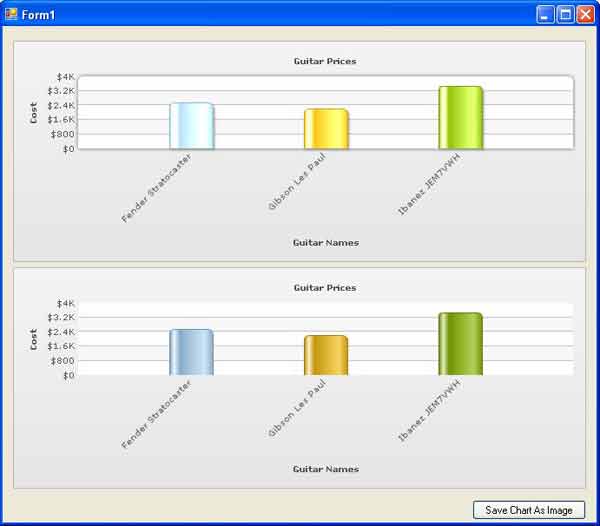Click the bottom chart's Guitar Prices title
Viewport: 600px width, 526px height.
pos(325,288)
